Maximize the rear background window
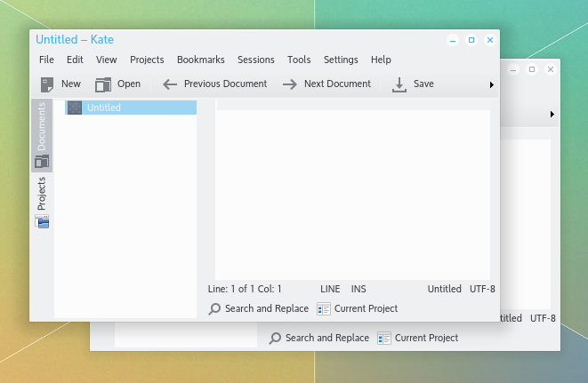Image resolution: width=588 pixels, height=383 pixels. click(532, 69)
